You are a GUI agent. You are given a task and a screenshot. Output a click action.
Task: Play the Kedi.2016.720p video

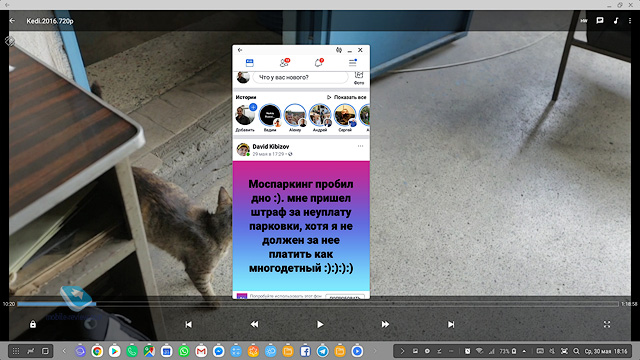click(x=320, y=324)
